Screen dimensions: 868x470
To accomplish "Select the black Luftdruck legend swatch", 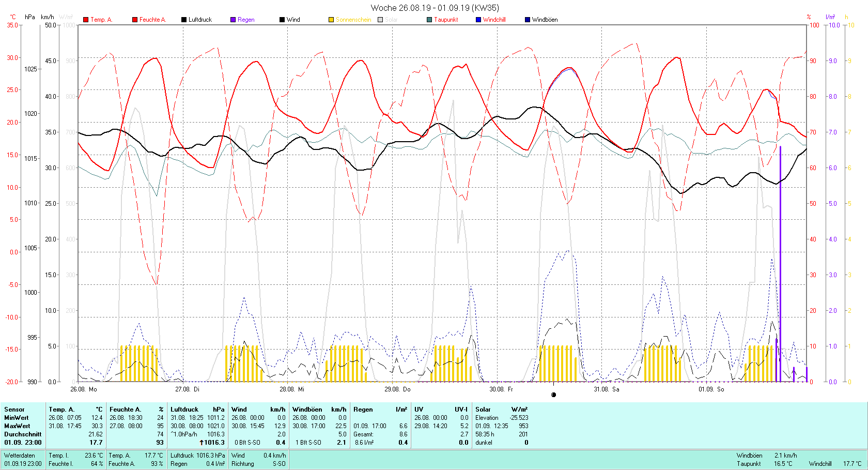I will 184,20.
